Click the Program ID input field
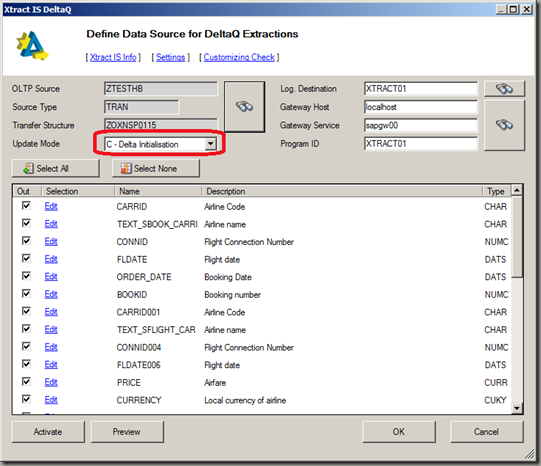The width and height of the screenshot is (541, 466). click(x=421, y=143)
